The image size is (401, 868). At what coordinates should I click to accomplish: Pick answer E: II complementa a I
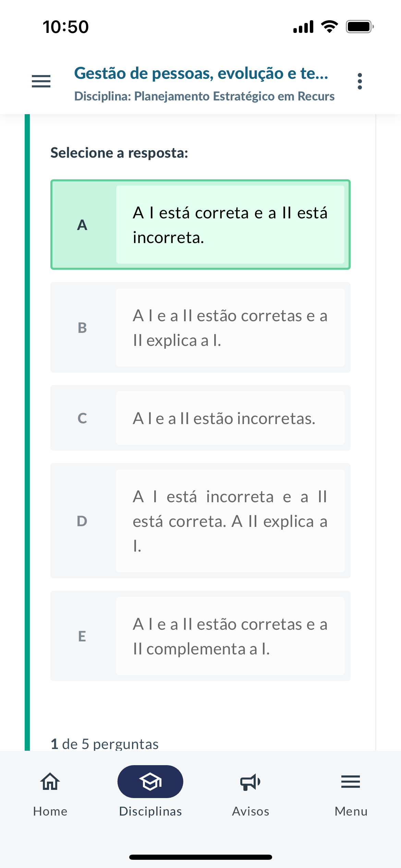point(230,636)
